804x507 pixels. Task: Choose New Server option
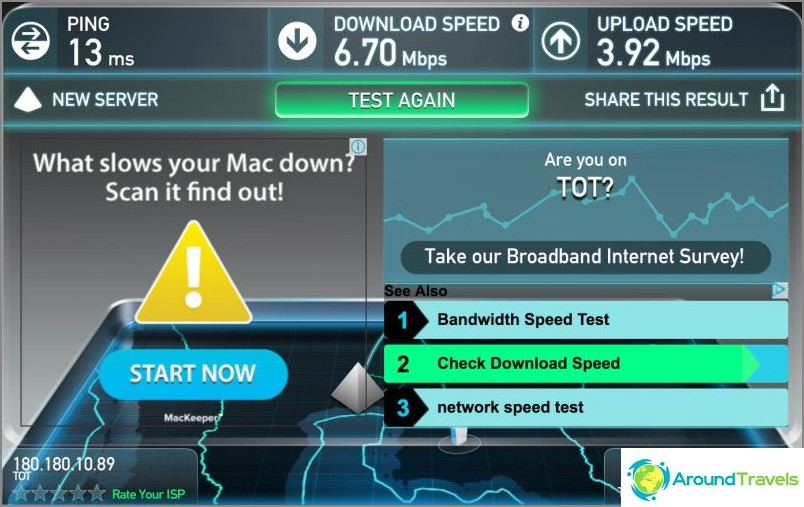click(105, 99)
